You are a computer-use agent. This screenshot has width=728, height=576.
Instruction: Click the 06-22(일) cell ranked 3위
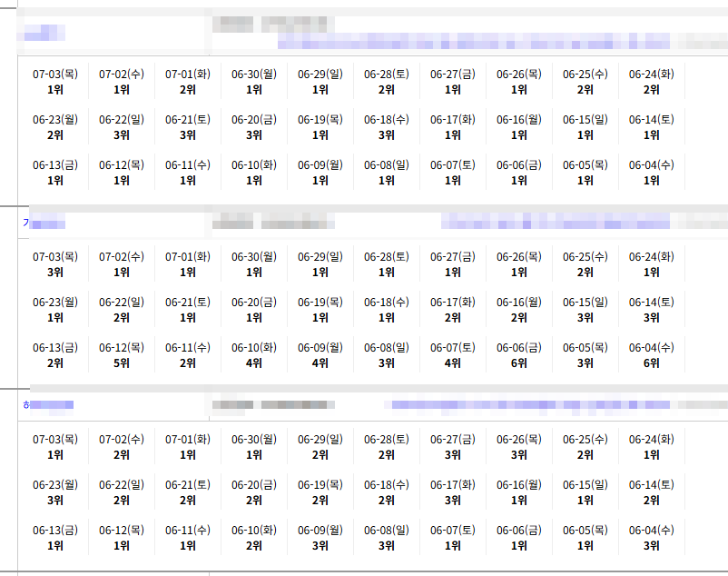pyautogui.click(x=122, y=127)
